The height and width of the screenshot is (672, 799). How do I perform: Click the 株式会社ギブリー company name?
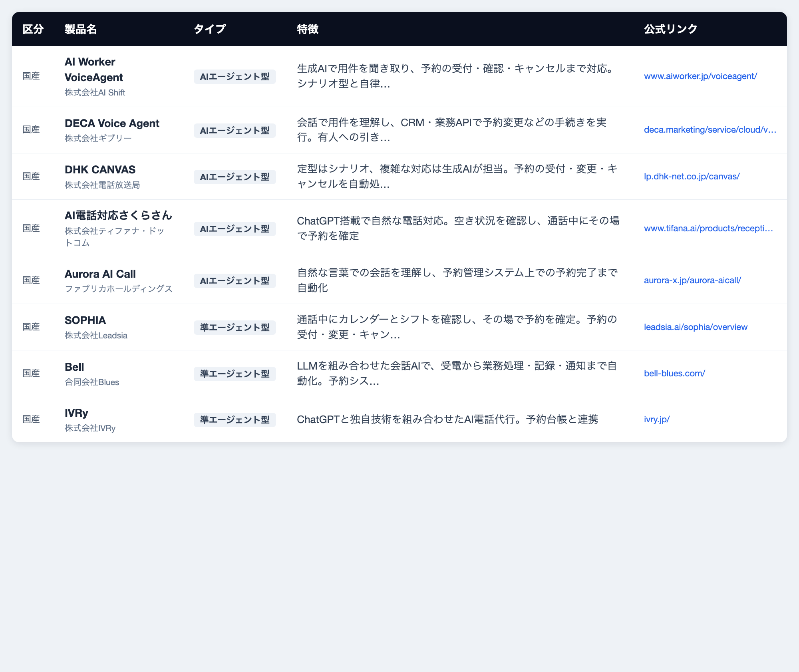click(x=98, y=138)
